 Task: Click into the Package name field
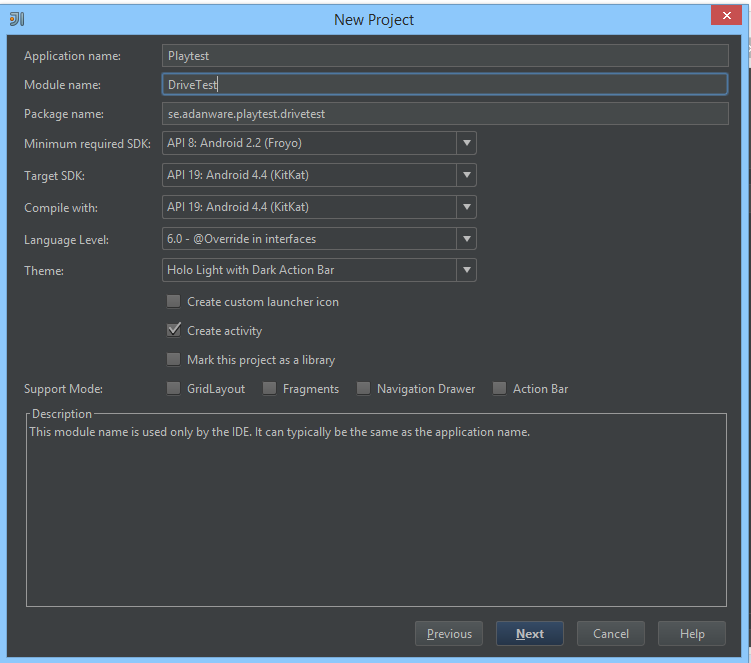[x=445, y=114]
